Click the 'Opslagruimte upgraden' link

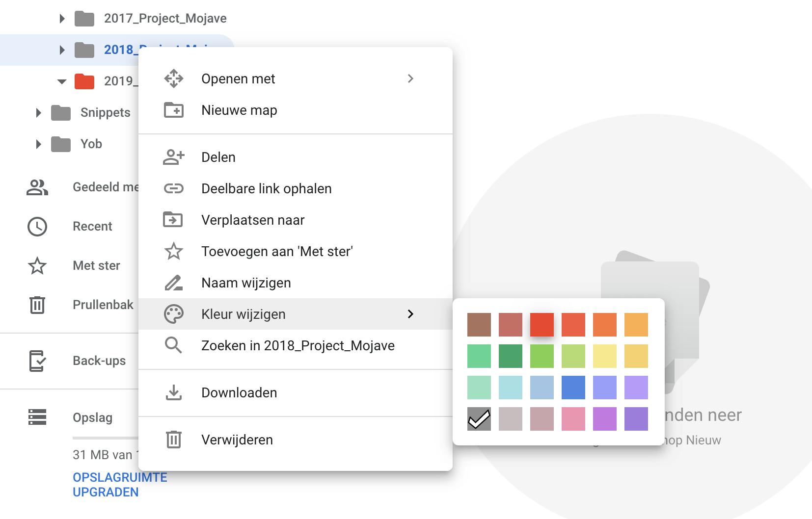pos(120,485)
